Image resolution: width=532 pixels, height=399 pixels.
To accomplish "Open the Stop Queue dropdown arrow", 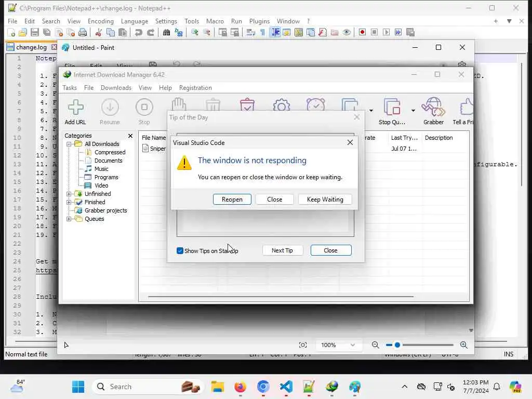I will click(413, 110).
